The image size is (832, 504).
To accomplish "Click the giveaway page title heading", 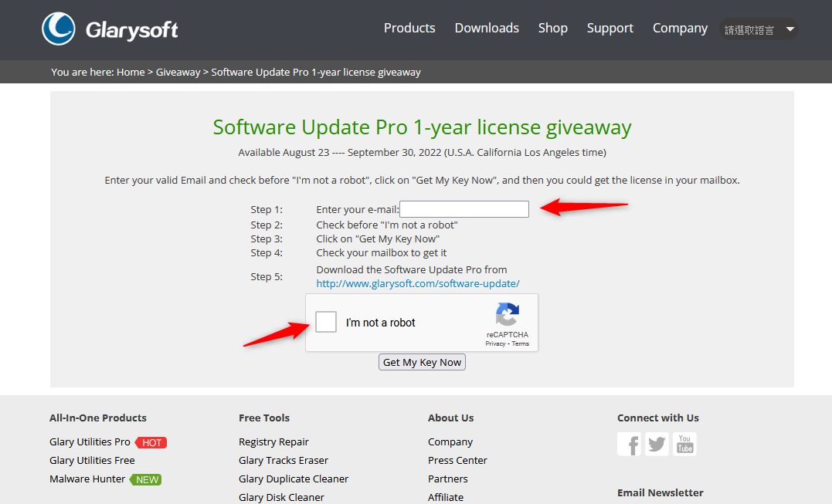I will tap(422, 127).
